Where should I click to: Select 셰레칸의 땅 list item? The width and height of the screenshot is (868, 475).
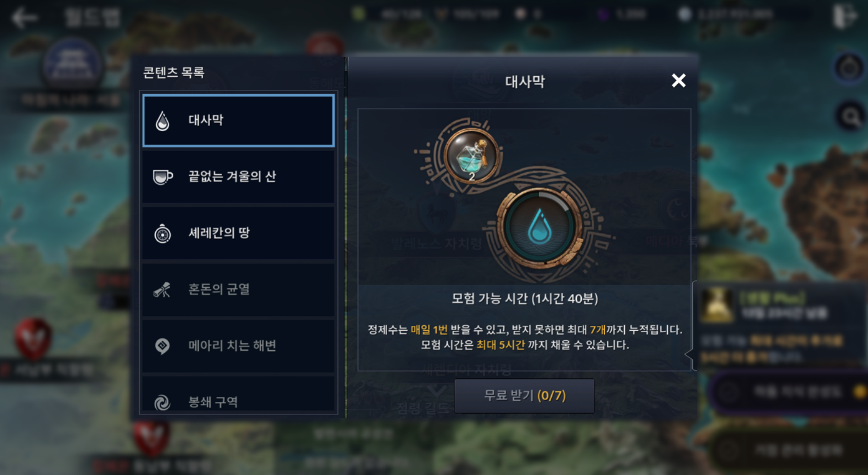point(238,233)
